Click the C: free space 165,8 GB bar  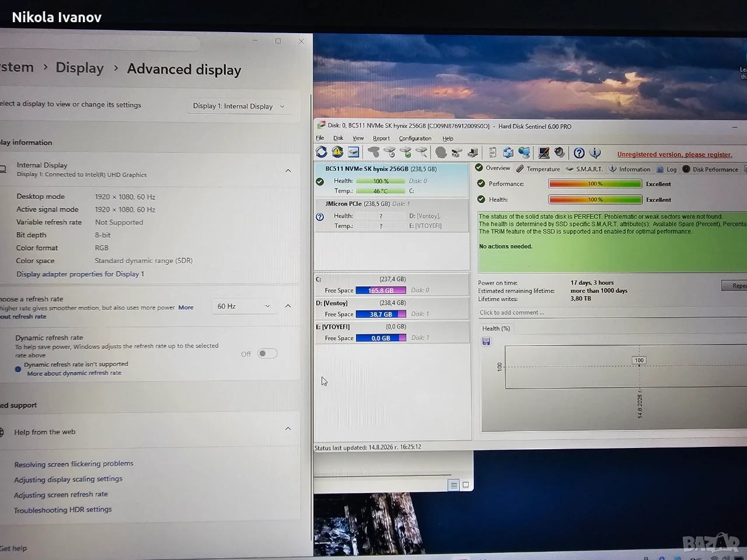[x=381, y=290]
